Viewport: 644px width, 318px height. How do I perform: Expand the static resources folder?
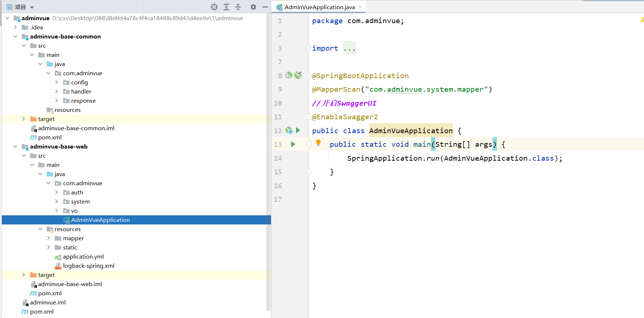pos(48,247)
